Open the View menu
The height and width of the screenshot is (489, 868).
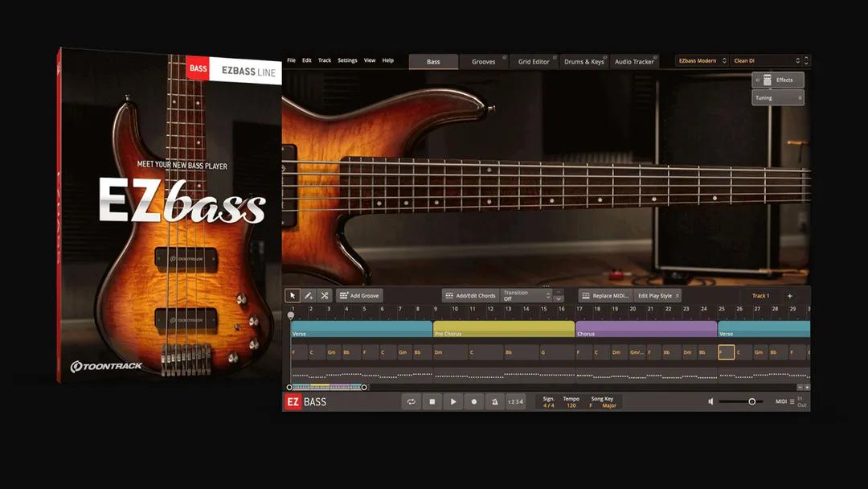tap(369, 60)
